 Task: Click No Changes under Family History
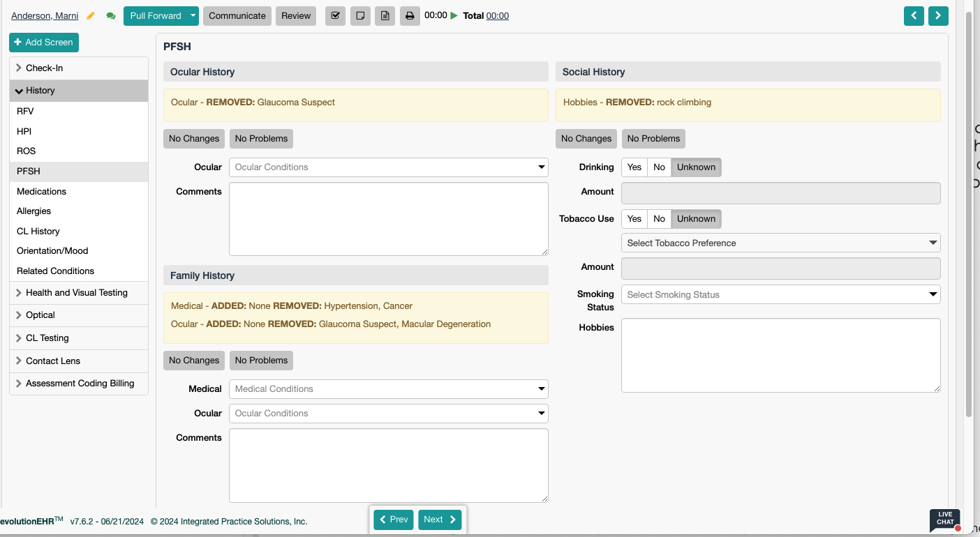click(x=194, y=361)
